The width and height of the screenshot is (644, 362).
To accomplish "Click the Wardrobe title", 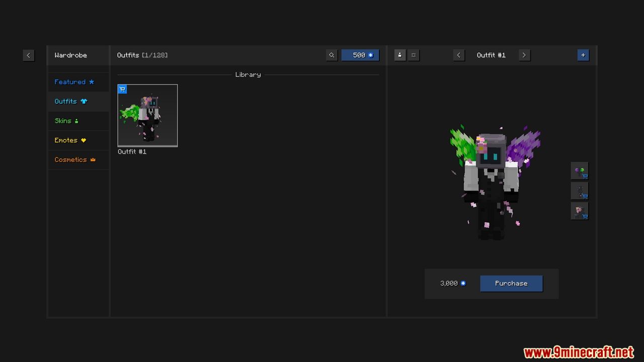I will click(x=70, y=55).
